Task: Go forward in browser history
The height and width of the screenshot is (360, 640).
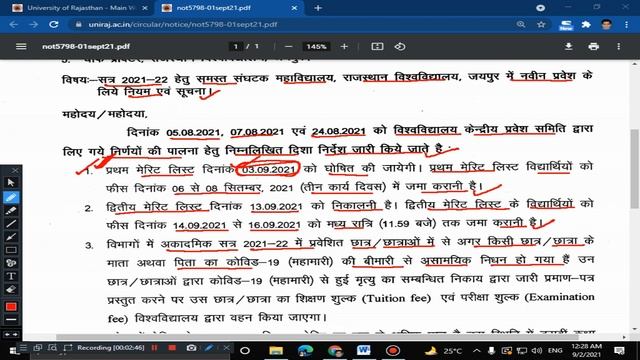Action: point(33,24)
